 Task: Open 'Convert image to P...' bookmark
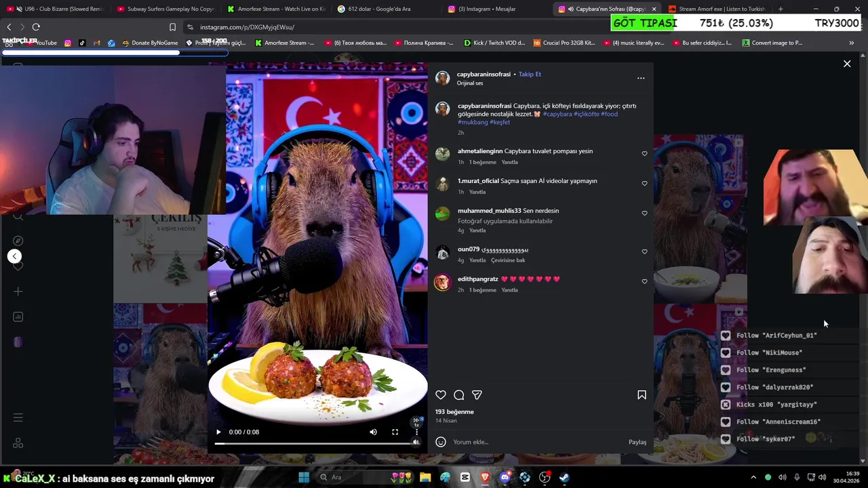coord(772,43)
